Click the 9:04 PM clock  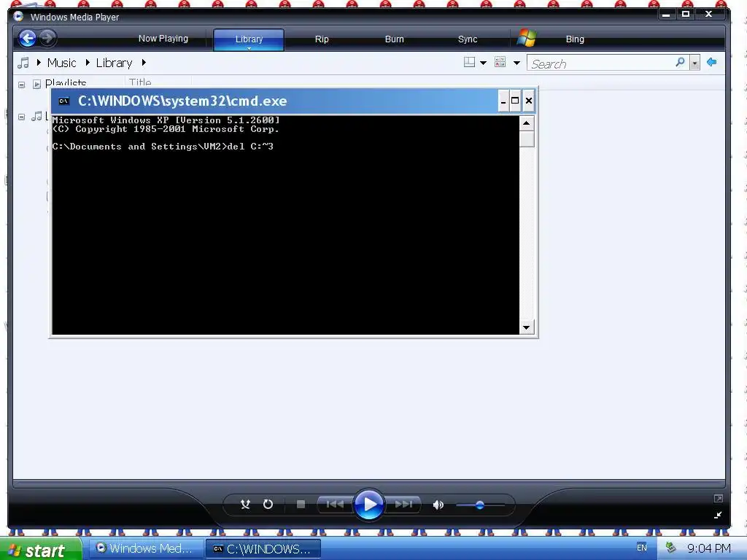tap(709, 548)
